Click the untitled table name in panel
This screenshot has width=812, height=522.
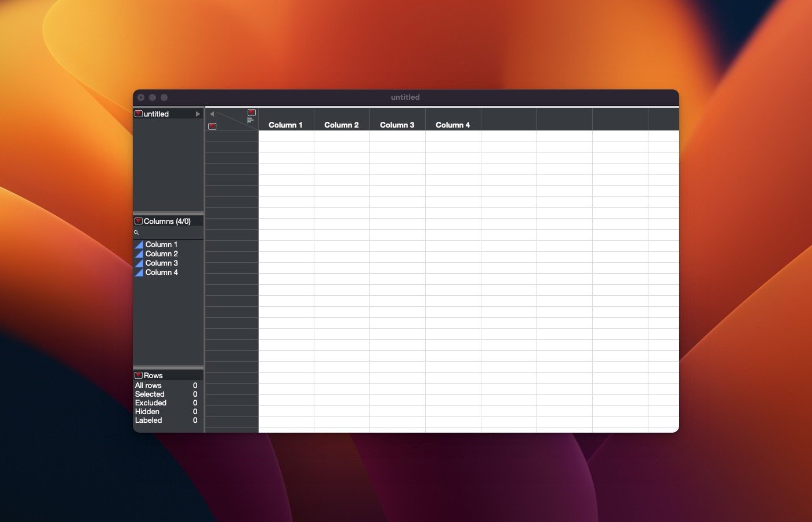click(x=156, y=114)
